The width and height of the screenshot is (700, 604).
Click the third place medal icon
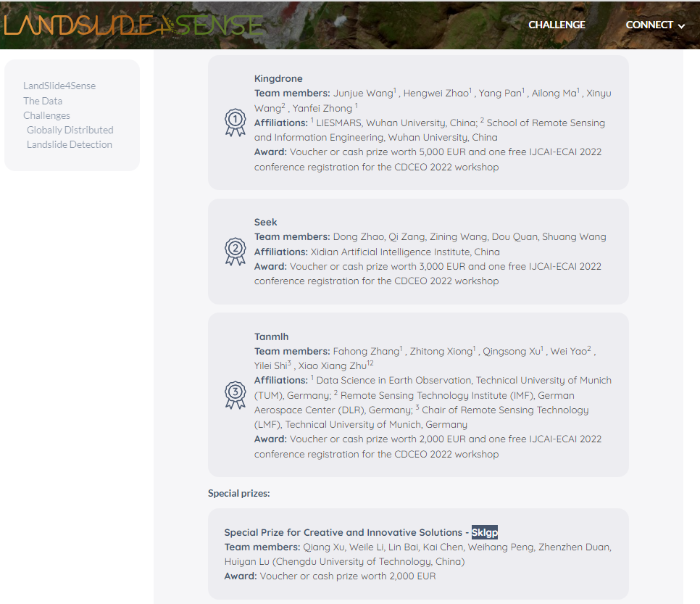[235, 395]
